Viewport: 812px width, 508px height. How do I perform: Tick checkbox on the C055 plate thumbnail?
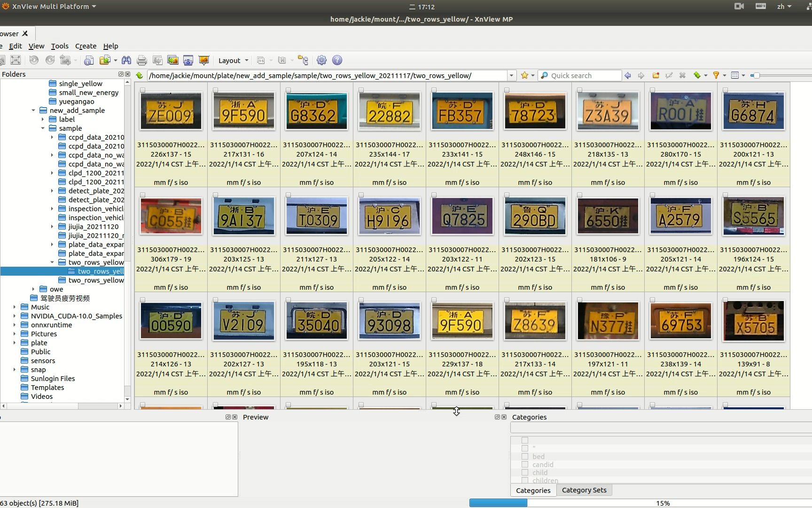click(x=143, y=195)
